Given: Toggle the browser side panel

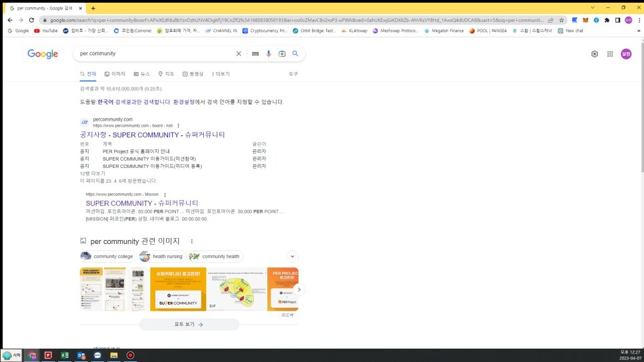Looking at the screenshot, I should [x=617, y=20].
